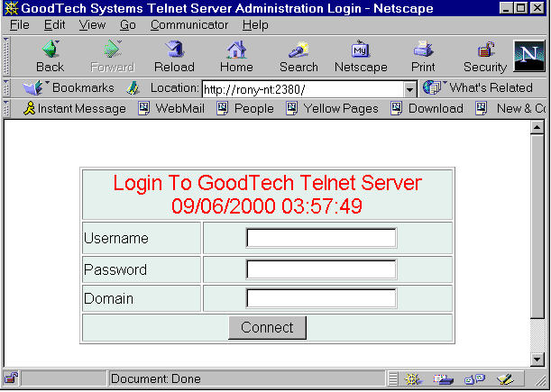Focus the Username input field
The image size is (551, 392).
coord(322,238)
